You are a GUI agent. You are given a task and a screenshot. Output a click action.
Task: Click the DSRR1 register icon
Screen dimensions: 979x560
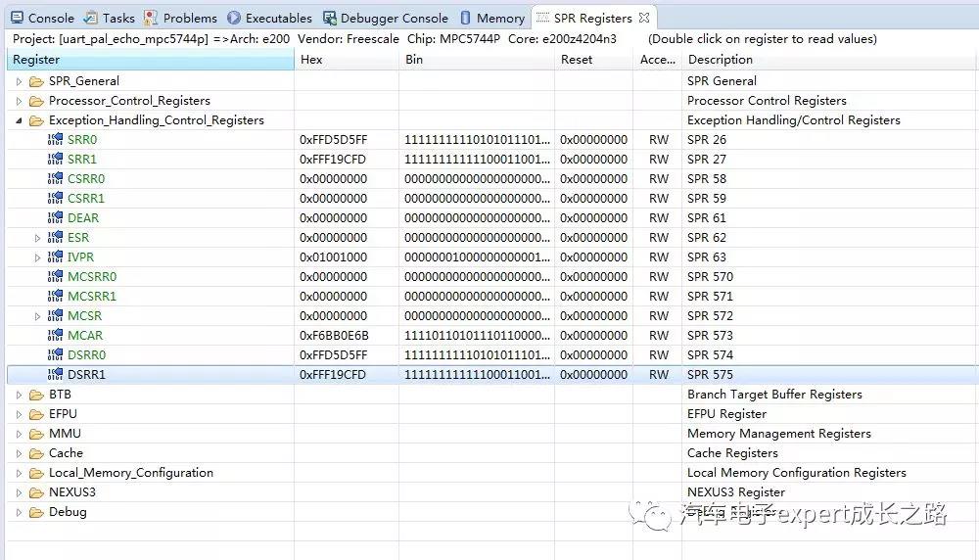click(56, 375)
